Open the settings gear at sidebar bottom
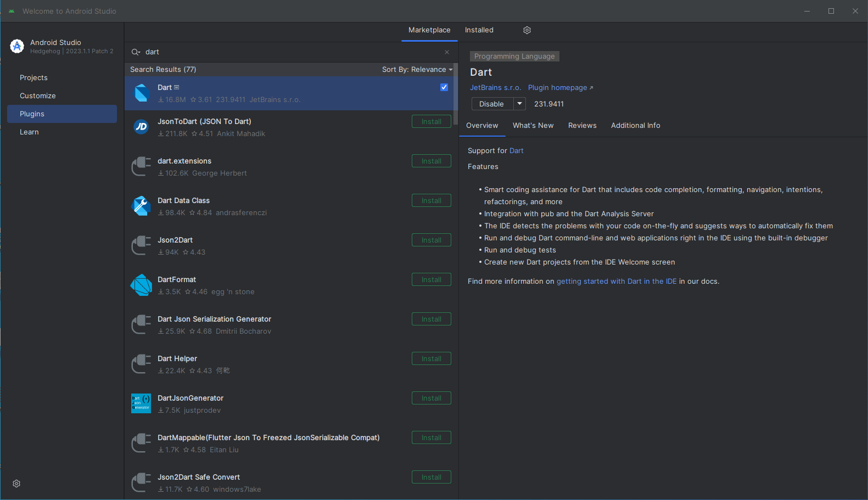868x500 pixels. pyautogui.click(x=16, y=484)
